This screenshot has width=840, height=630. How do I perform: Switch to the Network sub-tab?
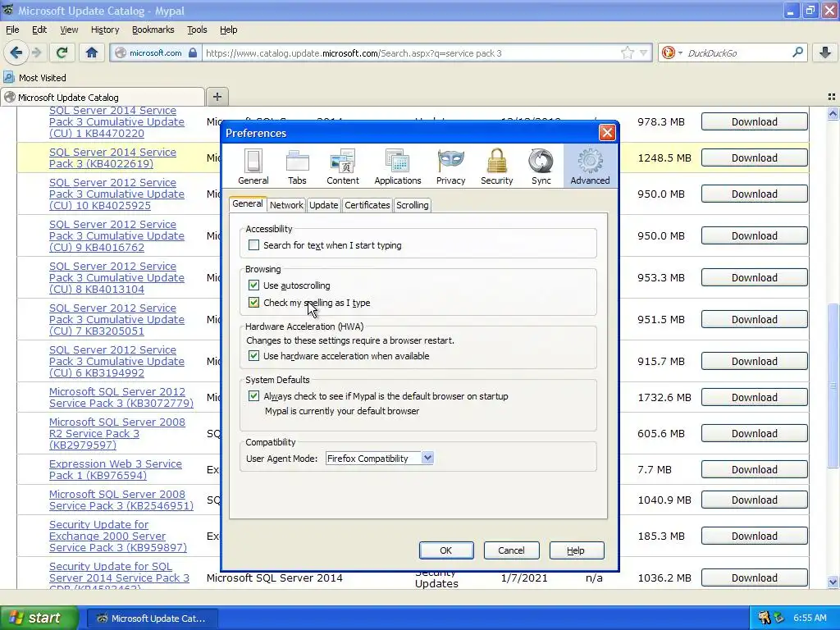[x=286, y=204]
